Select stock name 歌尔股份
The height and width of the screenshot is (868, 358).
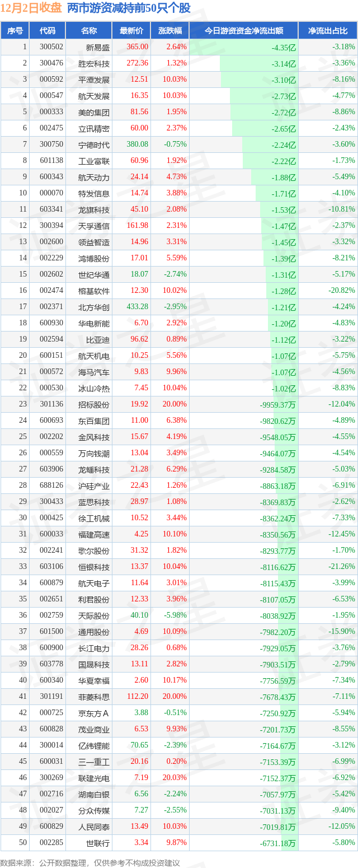(x=94, y=551)
